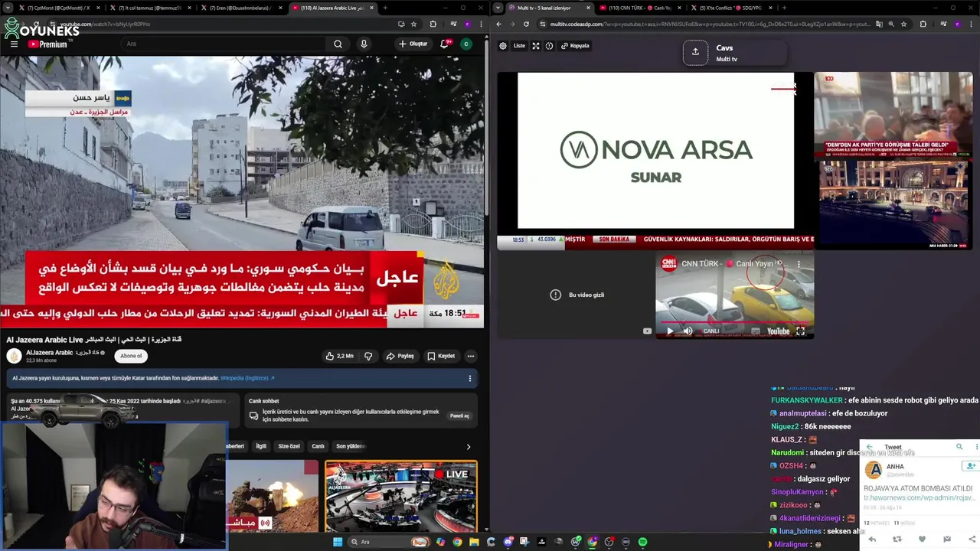980x551 pixels.
Task: Open more actions menu beside Kaydet
Action: [x=471, y=356]
